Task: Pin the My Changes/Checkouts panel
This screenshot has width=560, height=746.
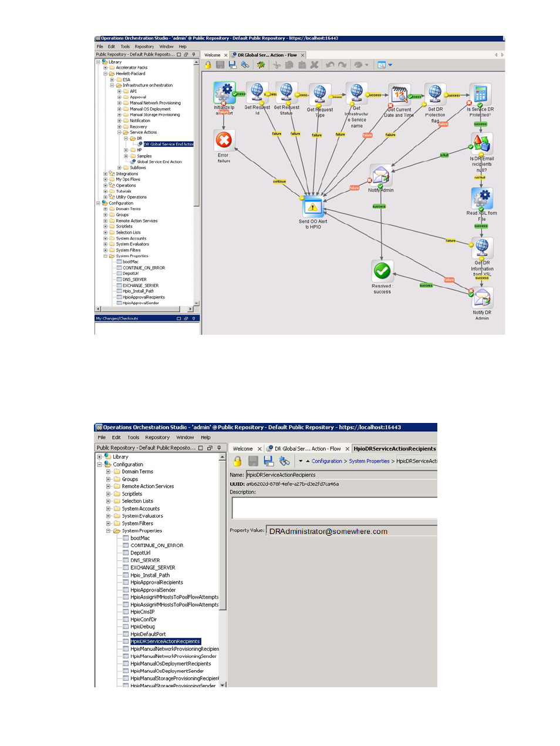Action: 194,318
